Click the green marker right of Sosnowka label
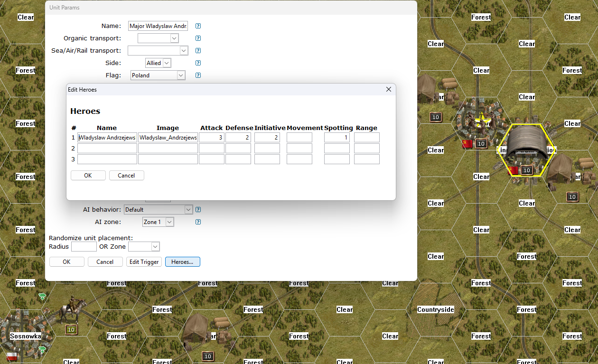Screen dimensions: 598x364 (43, 350)
